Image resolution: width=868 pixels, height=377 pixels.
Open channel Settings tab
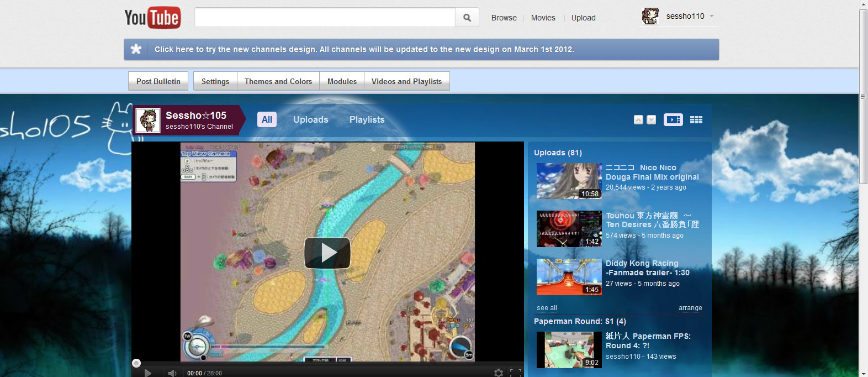point(215,81)
